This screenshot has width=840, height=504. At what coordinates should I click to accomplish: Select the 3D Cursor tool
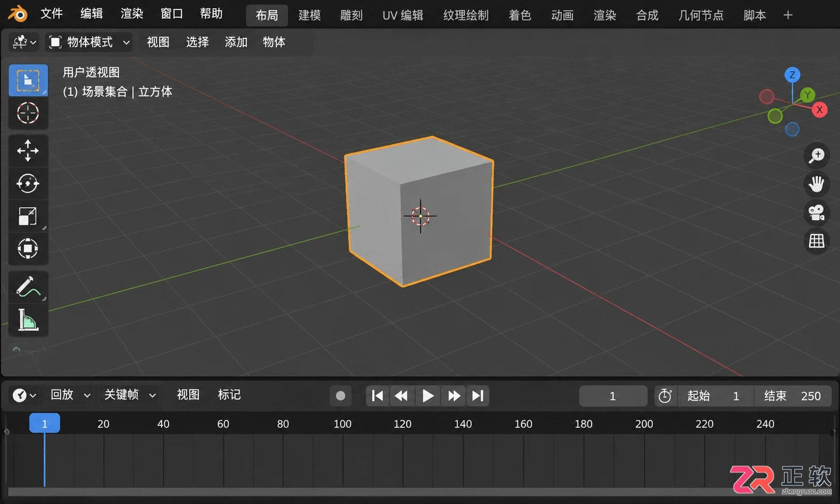(x=28, y=113)
